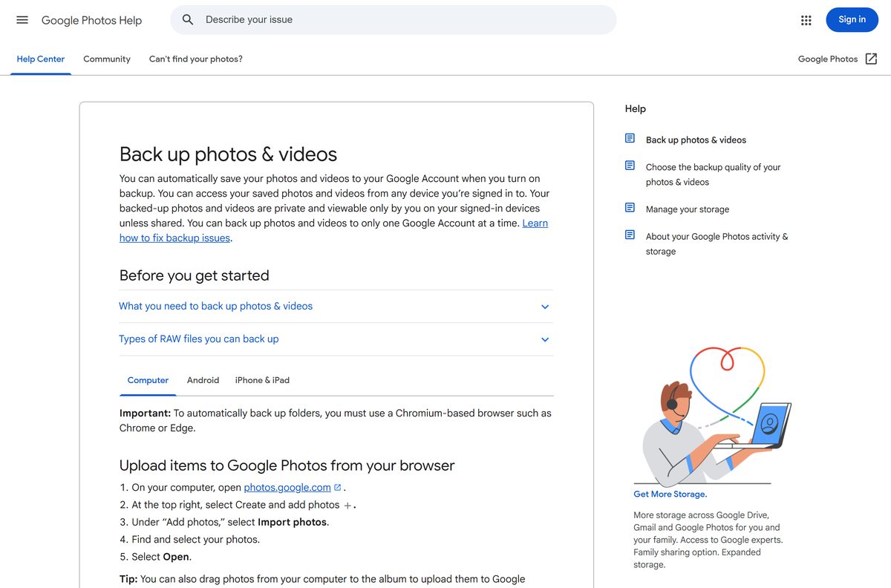891x588 pixels.
Task: Click the Describe your issue search field
Action: pos(394,20)
